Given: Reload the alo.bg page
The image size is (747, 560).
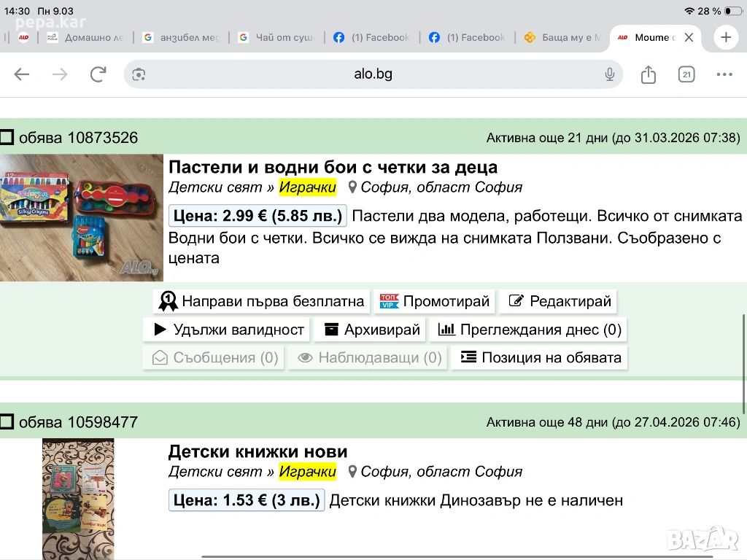Looking at the screenshot, I should (98, 74).
